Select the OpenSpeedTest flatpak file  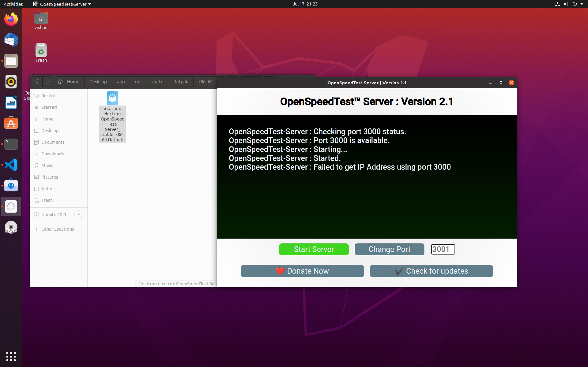tap(112, 117)
